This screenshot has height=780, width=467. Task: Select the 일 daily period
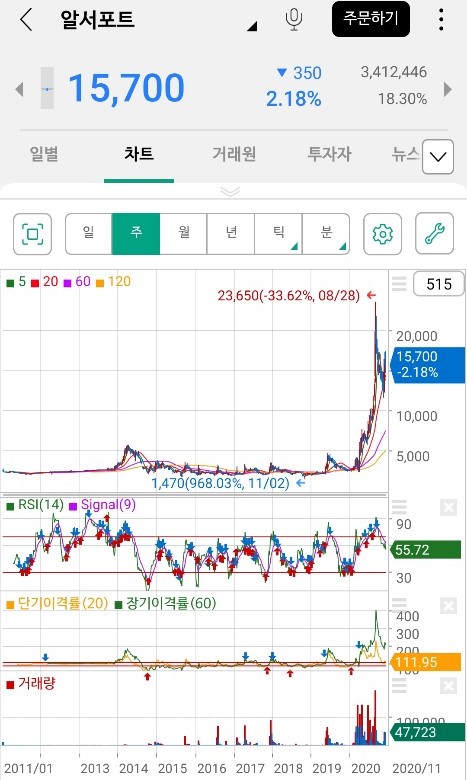coord(89,234)
